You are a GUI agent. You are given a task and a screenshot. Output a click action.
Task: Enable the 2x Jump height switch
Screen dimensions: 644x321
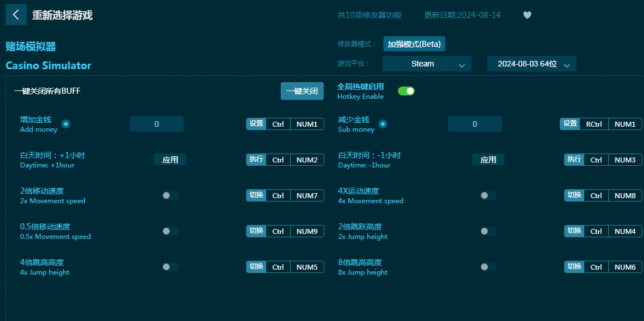[488, 231]
